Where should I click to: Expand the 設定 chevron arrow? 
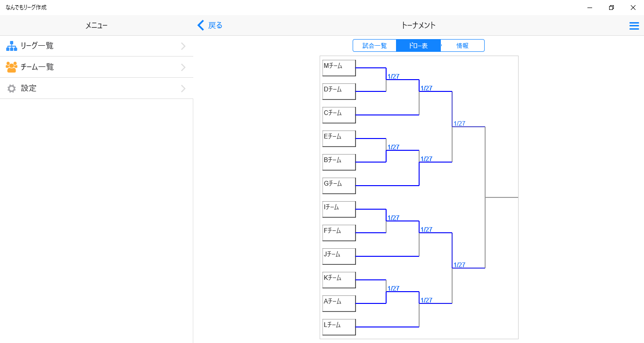[x=183, y=89]
